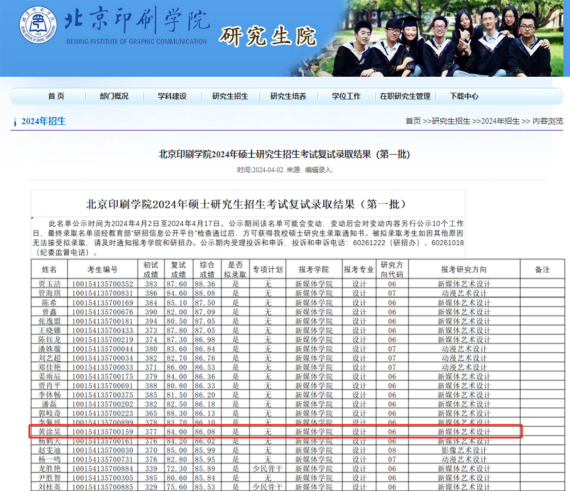Open 在职研究生管理 in the nav bar
570x492 pixels.
(x=405, y=96)
